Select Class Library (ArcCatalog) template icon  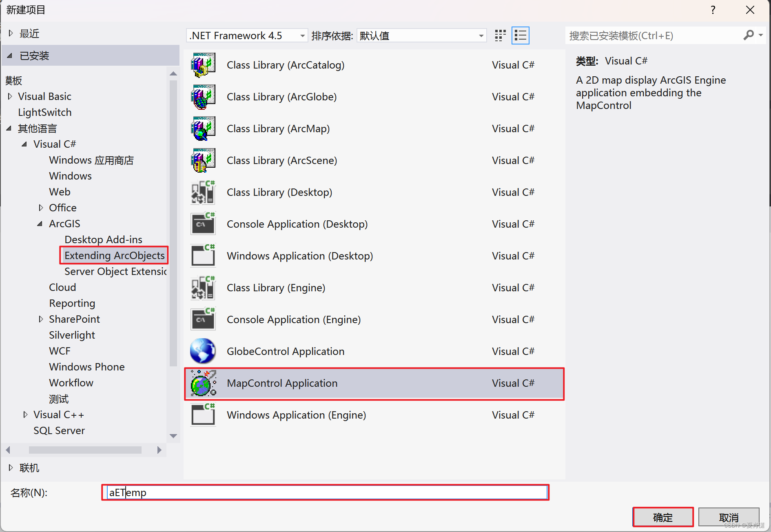[x=203, y=65]
